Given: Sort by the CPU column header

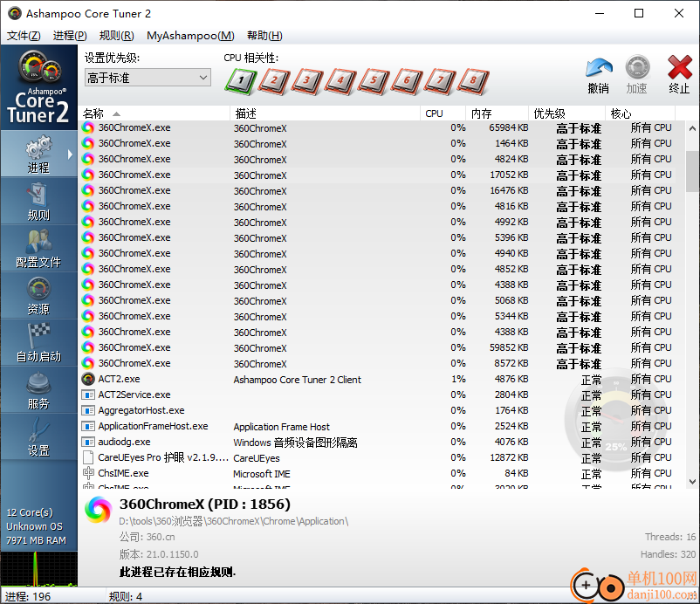Looking at the screenshot, I should click(x=443, y=113).
